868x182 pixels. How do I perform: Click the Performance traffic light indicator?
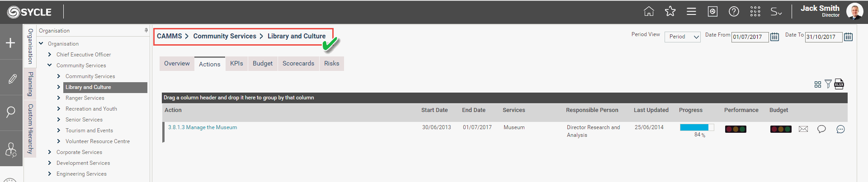736,129
